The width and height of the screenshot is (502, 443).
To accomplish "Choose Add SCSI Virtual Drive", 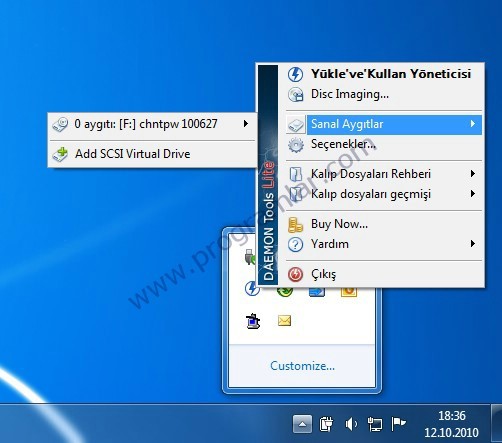I will 153,154.
